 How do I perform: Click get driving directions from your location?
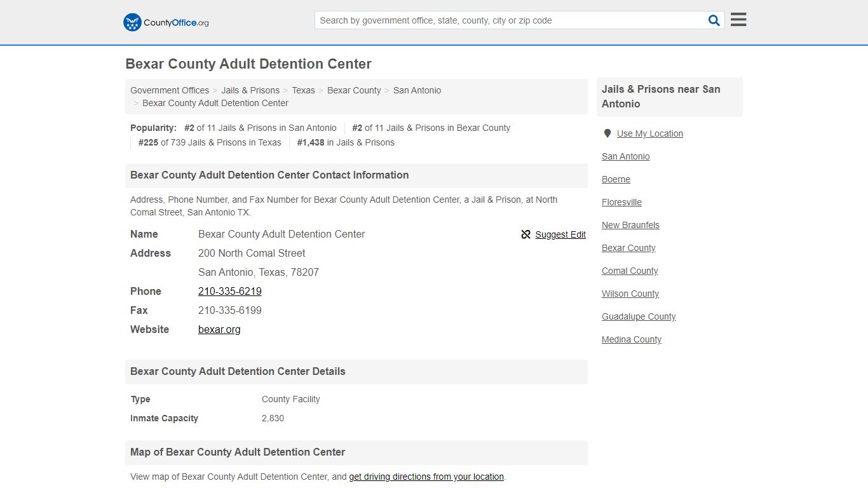click(x=426, y=477)
